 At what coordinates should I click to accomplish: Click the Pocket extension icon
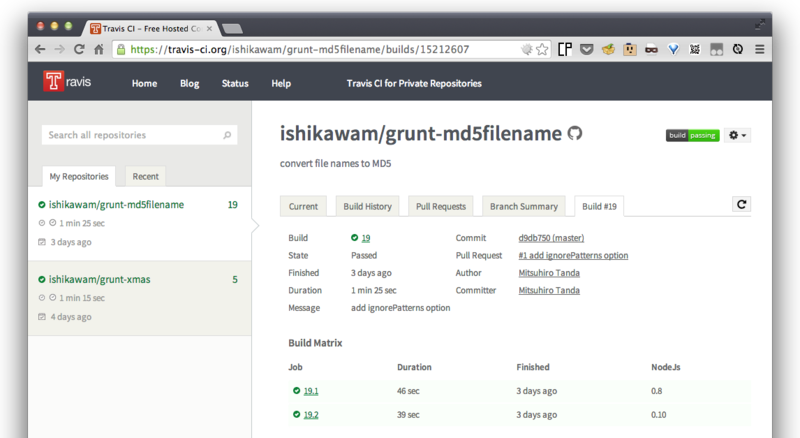point(587,50)
